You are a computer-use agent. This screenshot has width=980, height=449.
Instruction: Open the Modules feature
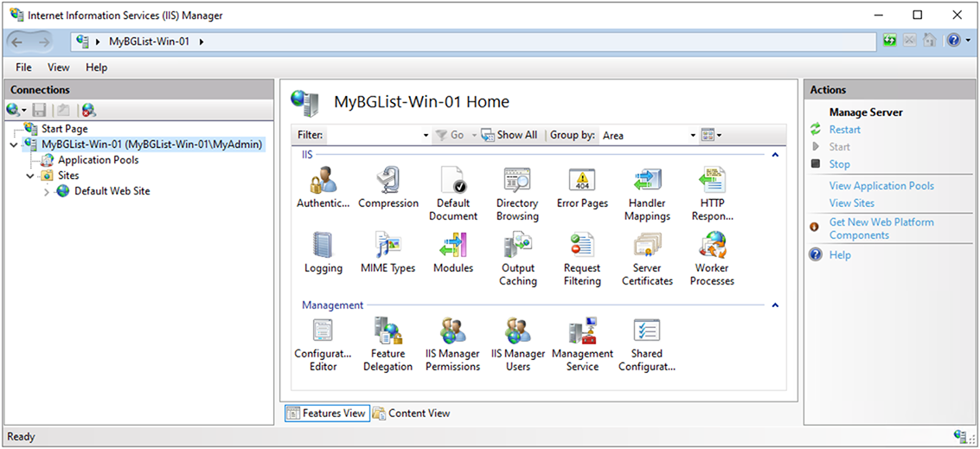click(x=453, y=253)
